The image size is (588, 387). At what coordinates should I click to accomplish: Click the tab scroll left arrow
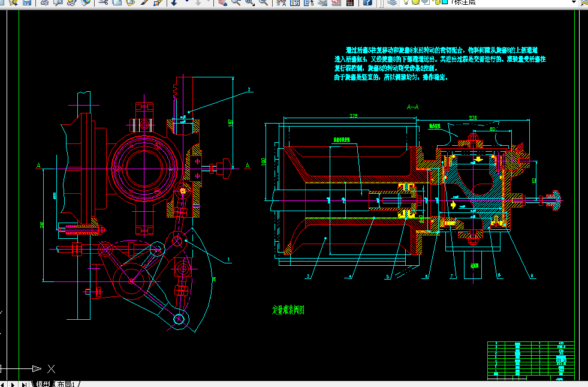(3, 385)
